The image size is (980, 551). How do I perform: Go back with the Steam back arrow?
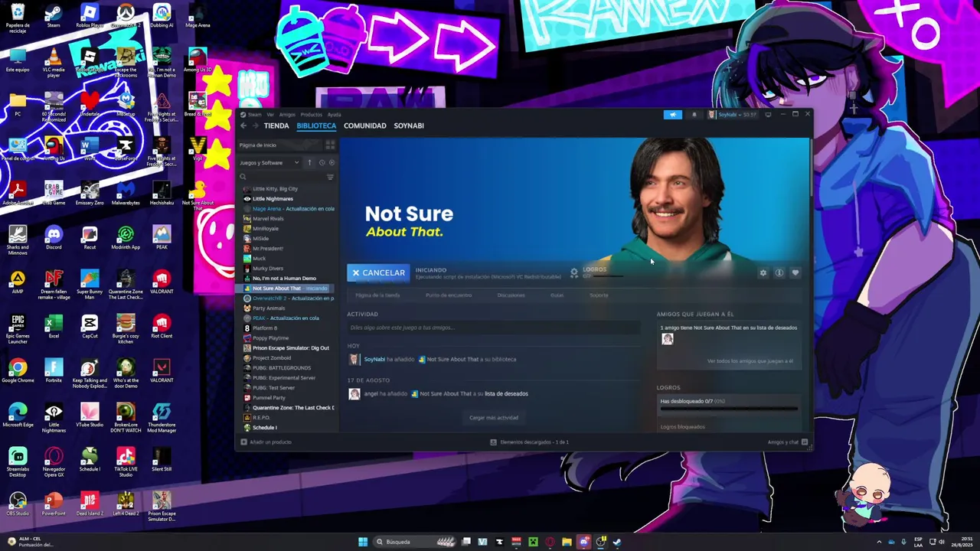pyautogui.click(x=243, y=126)
